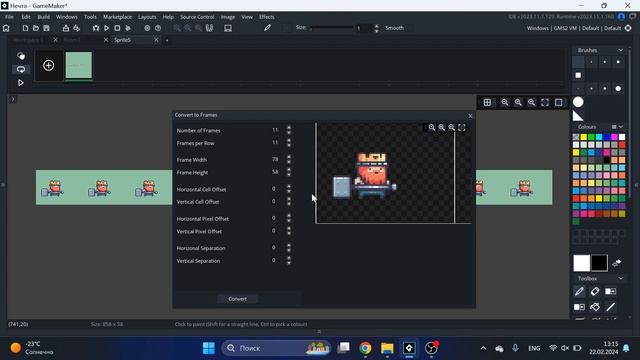
Task: Close the Convert to Frames dialog
Action: tap(470, 116)
